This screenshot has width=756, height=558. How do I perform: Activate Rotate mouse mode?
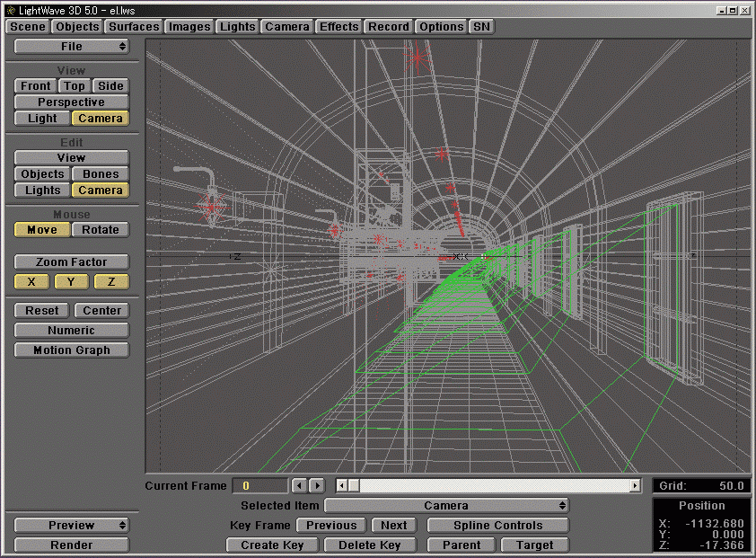[x=100, y=229]
